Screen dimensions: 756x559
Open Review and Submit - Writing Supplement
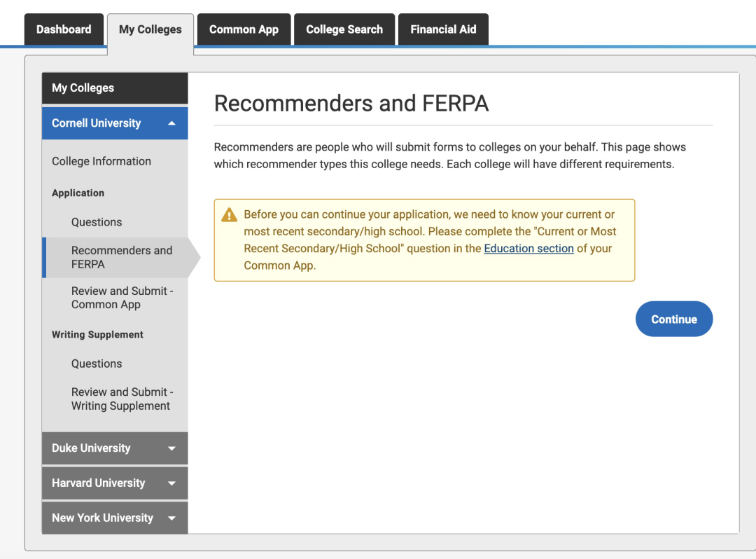(122, 399)
